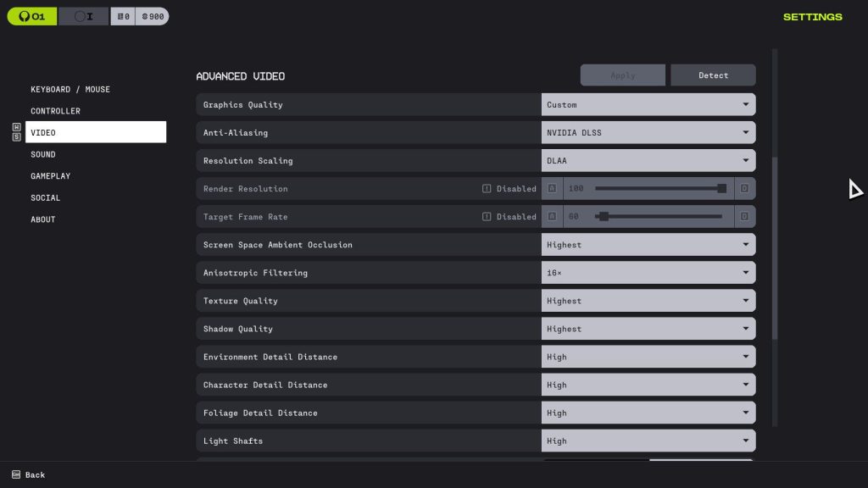Expand the Anti-Aliasing dropdown
This screenshot has width=868, height=488.
648,133
